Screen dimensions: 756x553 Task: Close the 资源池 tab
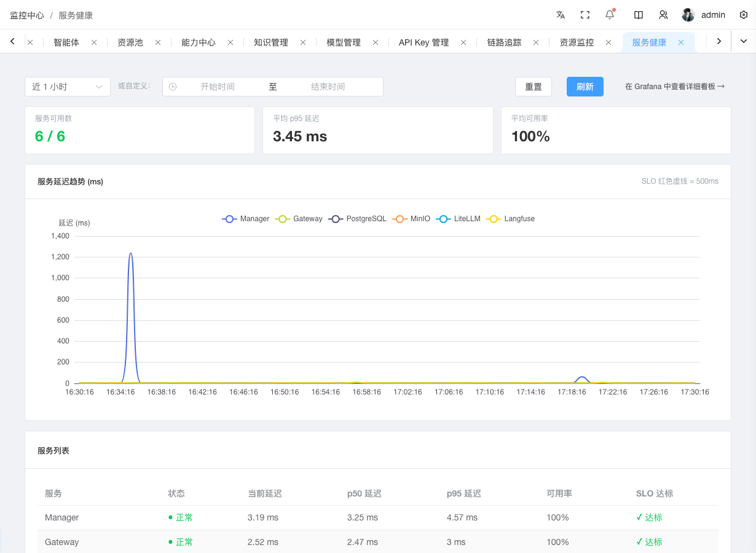158,42
